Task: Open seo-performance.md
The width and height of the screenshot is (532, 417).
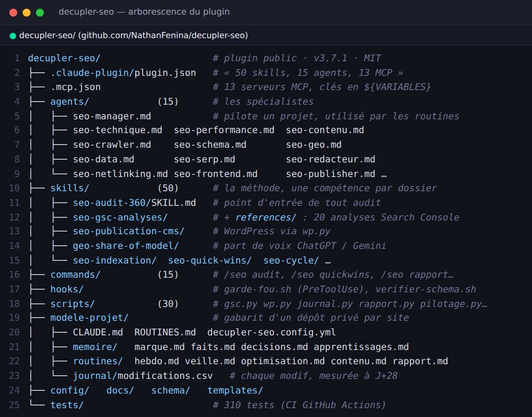Action: tap(224, 130)
